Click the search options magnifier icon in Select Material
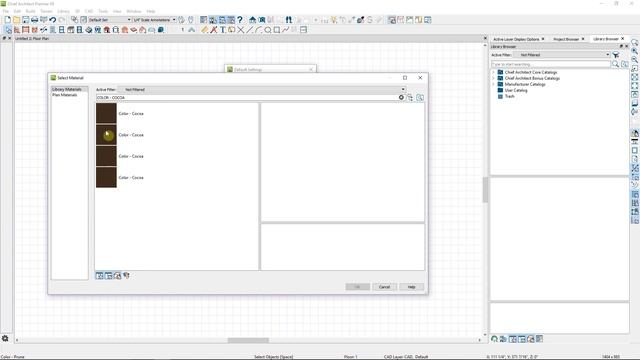Viewport: 640px width, 360px height. point(420,98)
